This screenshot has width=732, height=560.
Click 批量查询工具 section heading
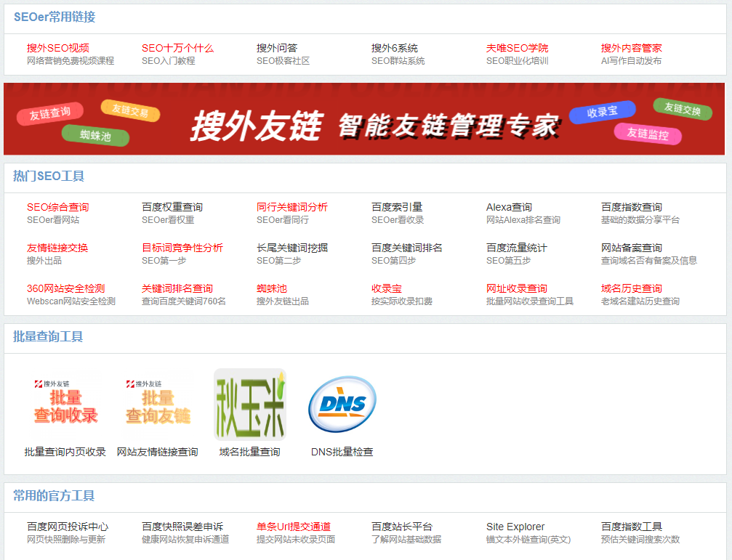pos(48,336)
